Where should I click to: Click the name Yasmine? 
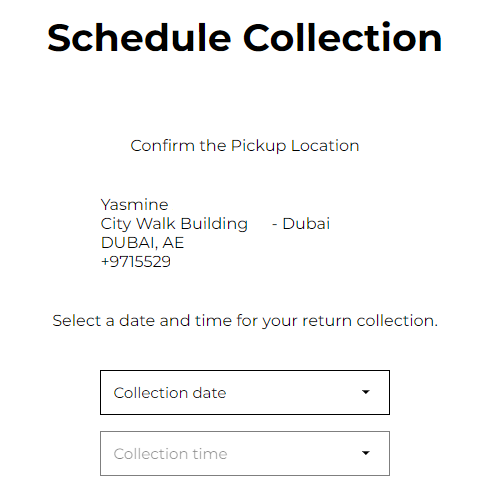pyautogui.click(x=134, y=204)
